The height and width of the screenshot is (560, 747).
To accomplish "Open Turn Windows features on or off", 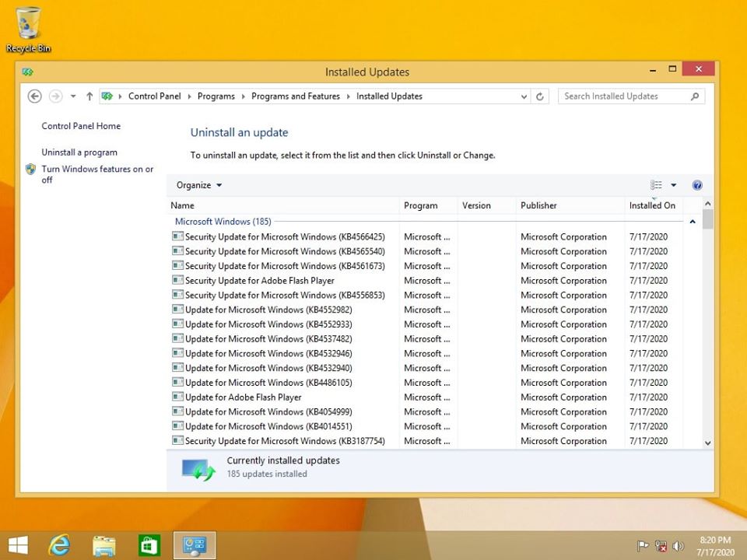I will click(97, 174).
